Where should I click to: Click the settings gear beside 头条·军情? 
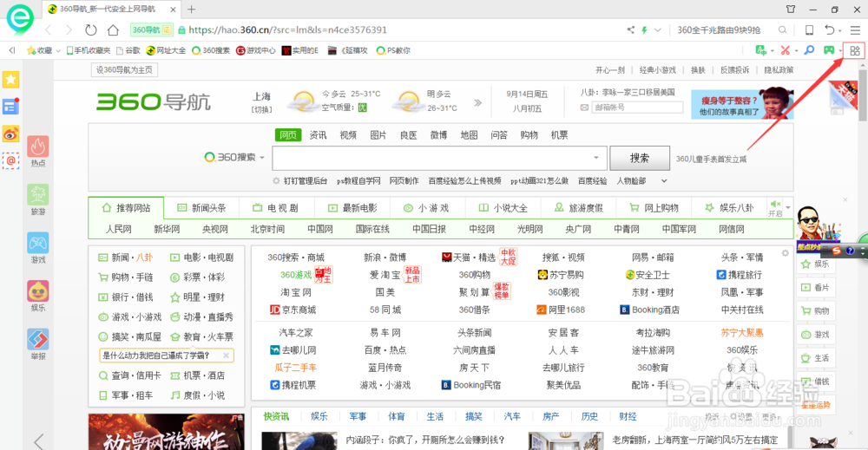785,253
